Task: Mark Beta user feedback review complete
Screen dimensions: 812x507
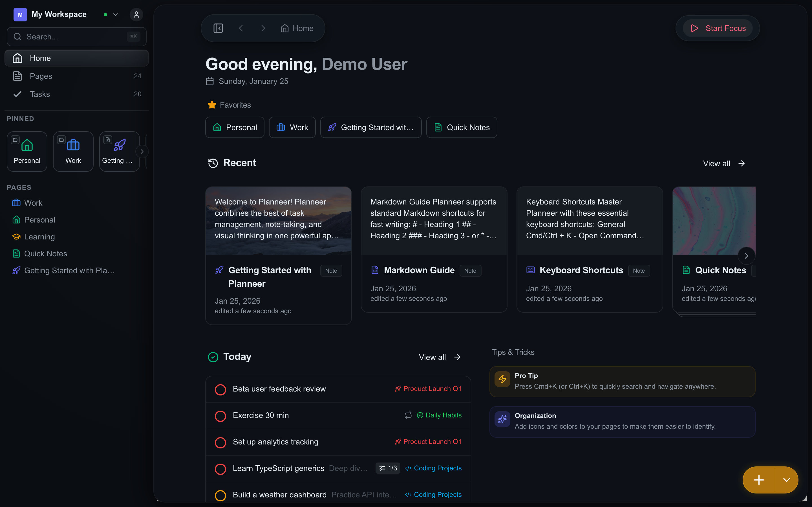Action: coord(220,389)
